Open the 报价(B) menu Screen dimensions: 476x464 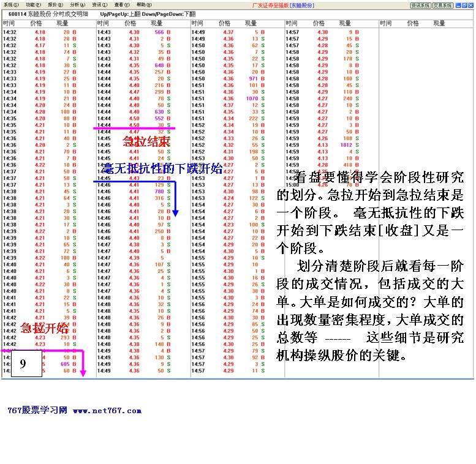pyautogui.click(x=55, y=5)
